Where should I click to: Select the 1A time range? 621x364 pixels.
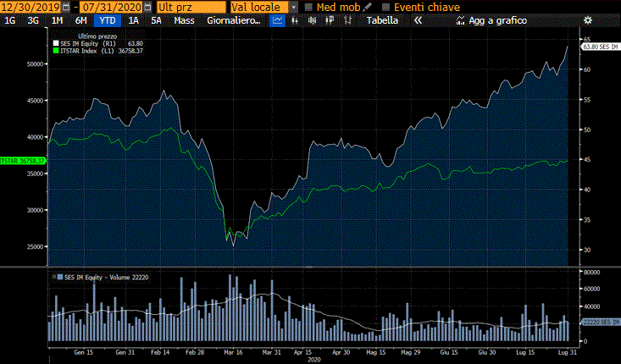[134, 20]
